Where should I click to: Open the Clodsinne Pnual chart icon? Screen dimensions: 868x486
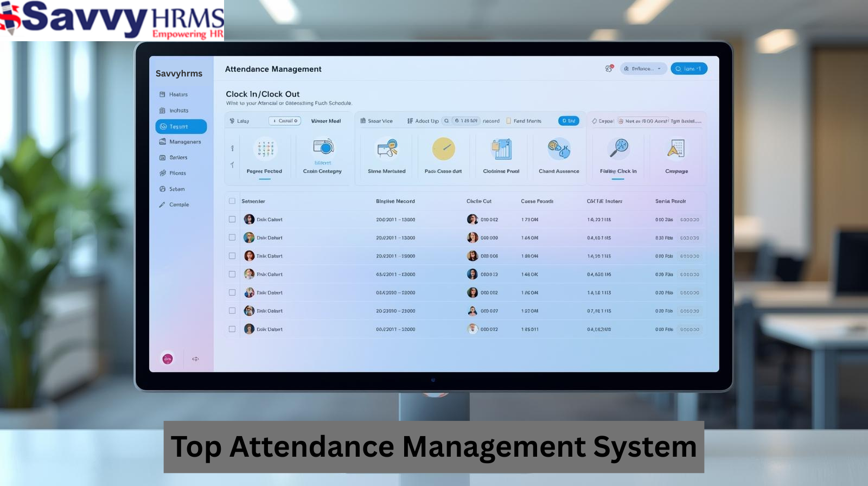click(501, 149)
